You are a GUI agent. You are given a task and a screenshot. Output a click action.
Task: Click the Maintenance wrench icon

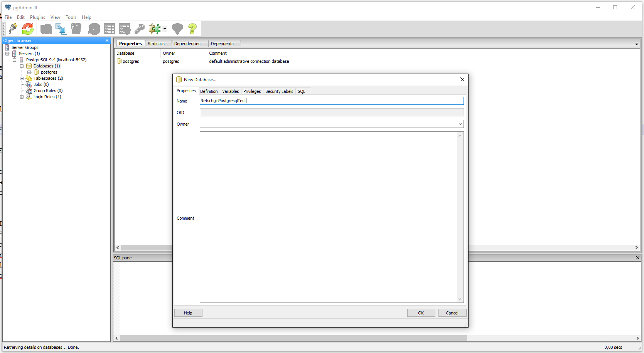tap(140, 29)
